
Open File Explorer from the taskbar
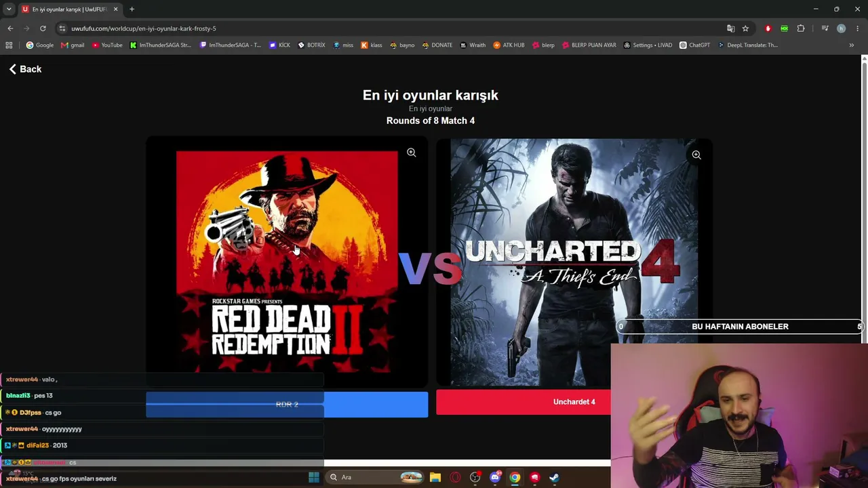(x=435, y=477)
